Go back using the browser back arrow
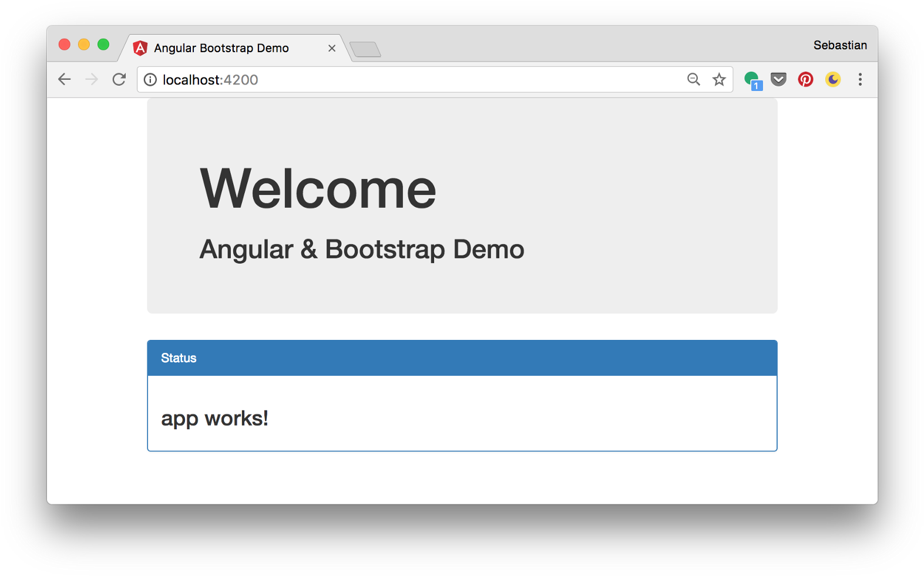The width and height of the screenshot is (924, 576). point(65,79)
